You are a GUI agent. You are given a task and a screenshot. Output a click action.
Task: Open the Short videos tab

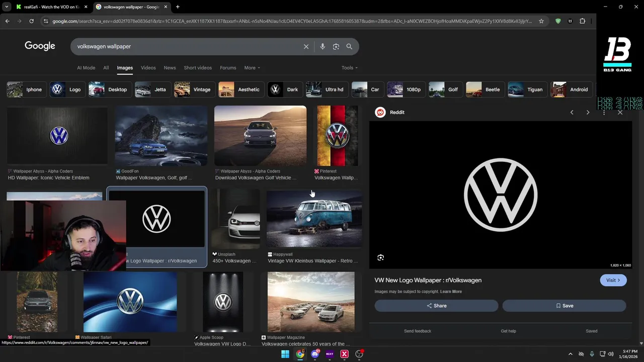198,68
